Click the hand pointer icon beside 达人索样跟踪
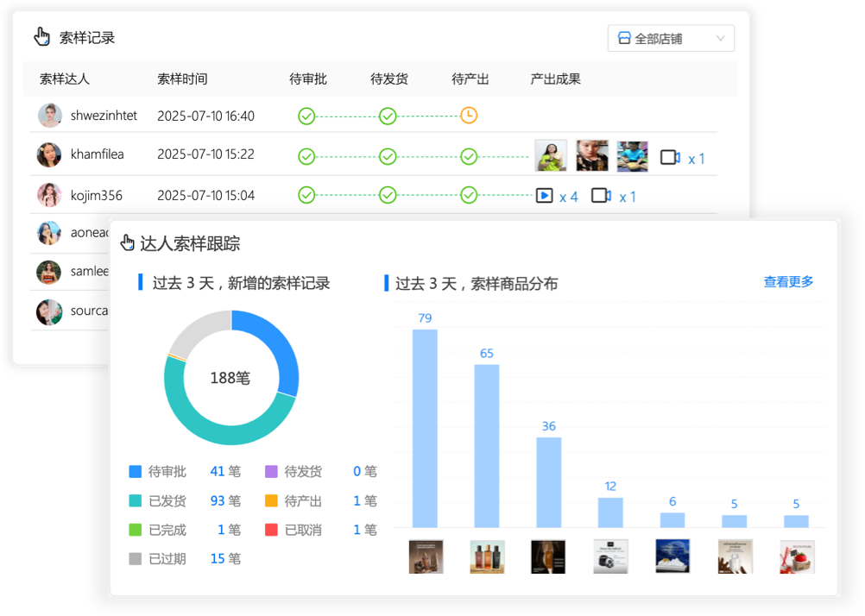Screen dimensions: 865x616 128,243
